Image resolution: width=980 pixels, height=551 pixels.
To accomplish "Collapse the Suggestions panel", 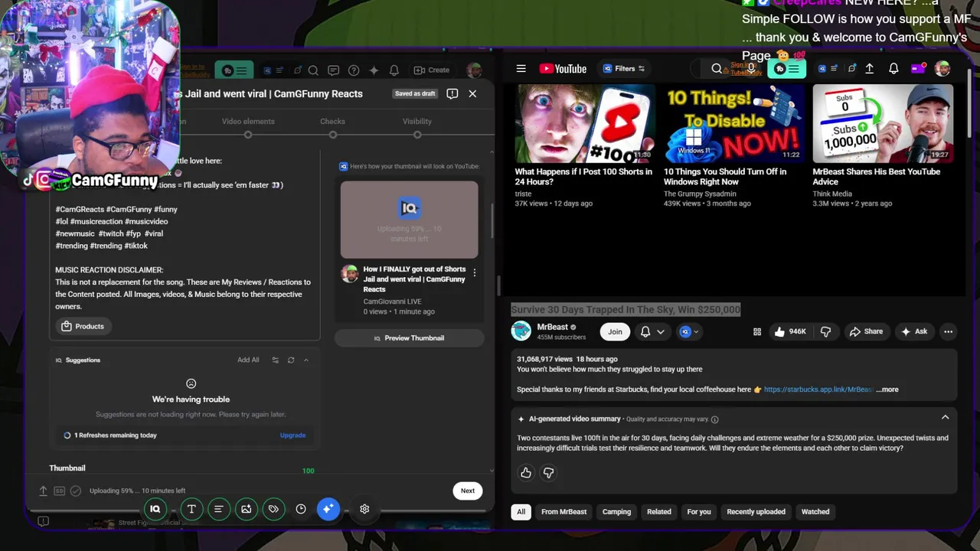I will [x=306, y=360].
